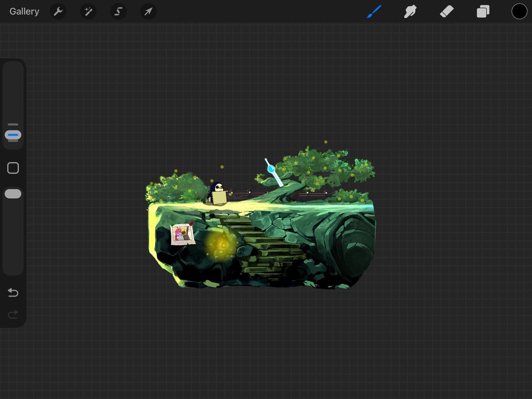Open the Gallery view
The width and height of the screenshot is (532, 399).
[24, 12]
